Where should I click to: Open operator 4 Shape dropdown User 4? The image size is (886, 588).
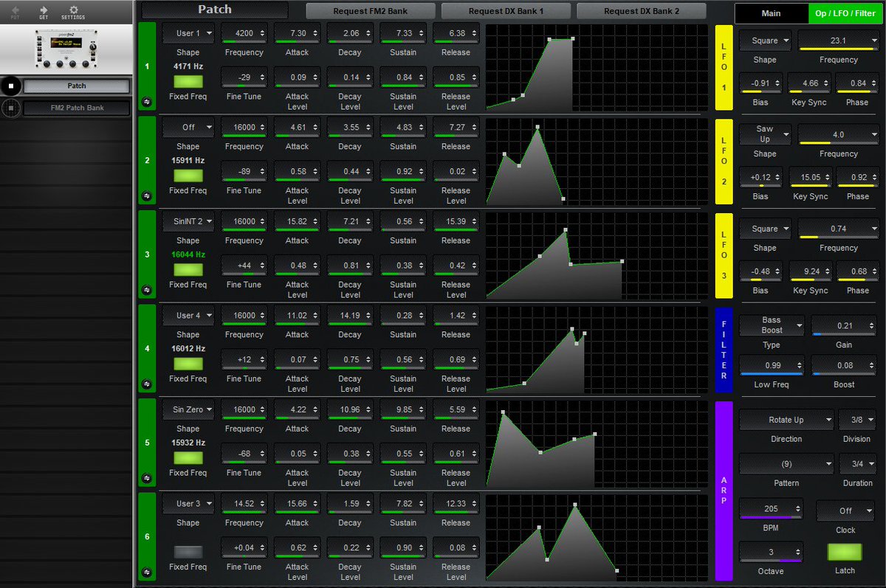(x=188, y=315)
